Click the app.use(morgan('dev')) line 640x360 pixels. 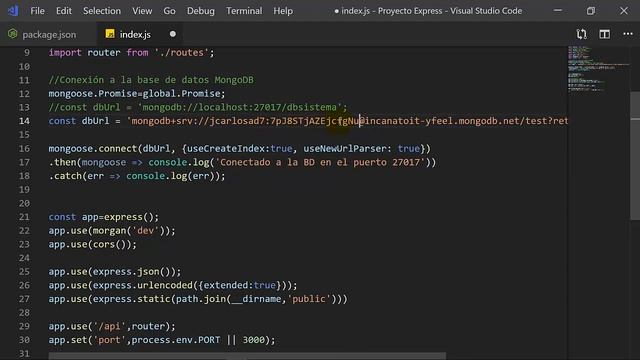112,231
